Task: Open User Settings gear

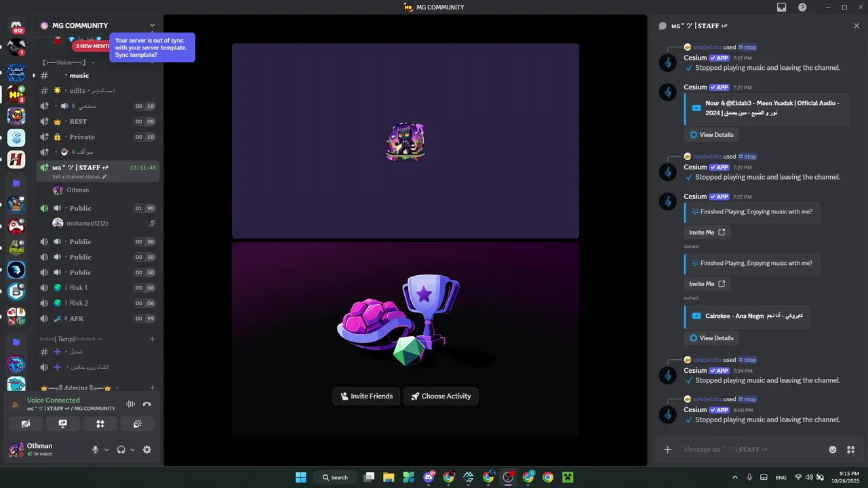Action: click(147, 449)
